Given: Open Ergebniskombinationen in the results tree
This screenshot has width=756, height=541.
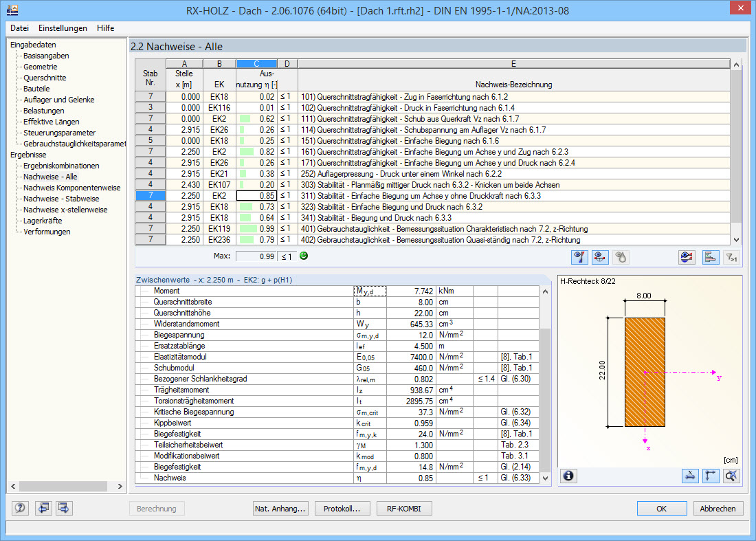Looking at the screenshot, I should 62,166.
